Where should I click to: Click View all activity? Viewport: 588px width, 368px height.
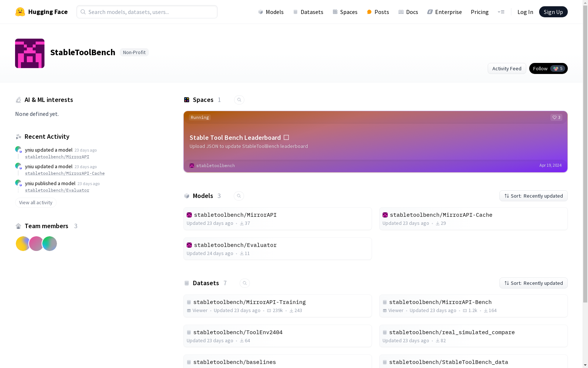click(36, 202)
